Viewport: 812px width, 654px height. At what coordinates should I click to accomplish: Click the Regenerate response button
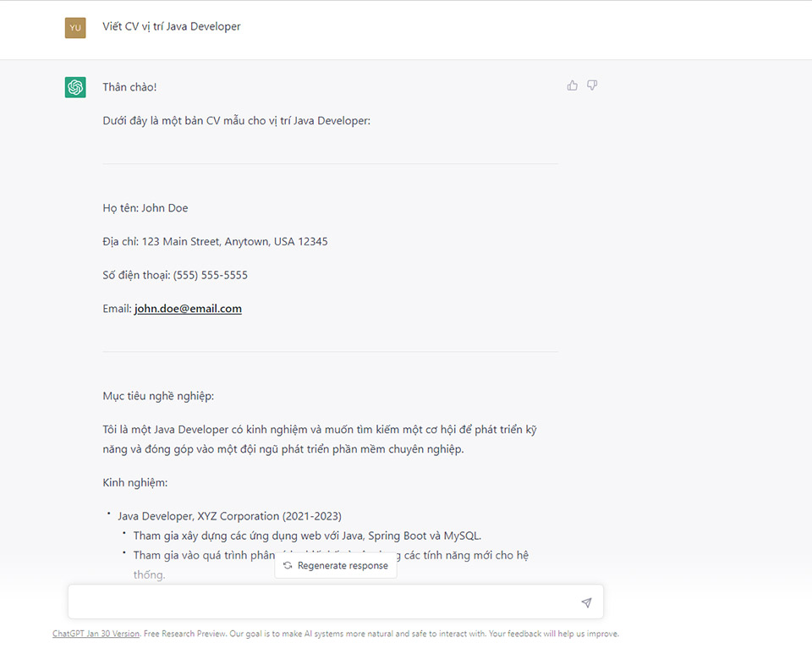tap(336, 565)
